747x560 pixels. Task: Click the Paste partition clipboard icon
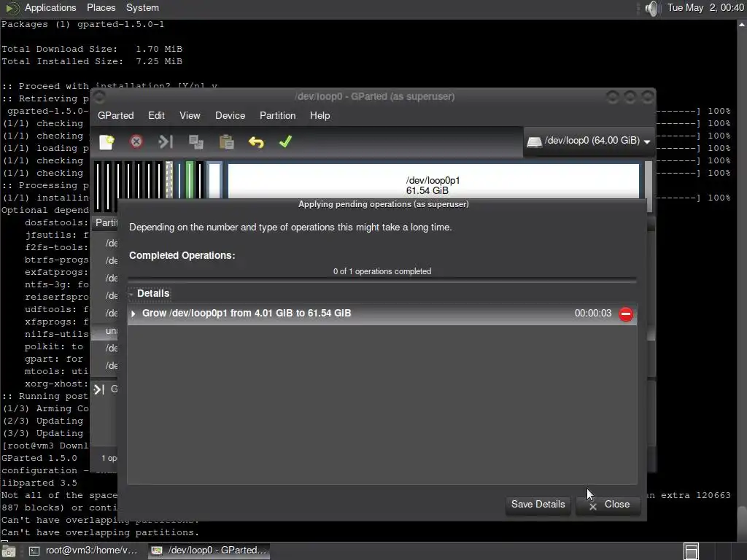click(x=226, y=142)
